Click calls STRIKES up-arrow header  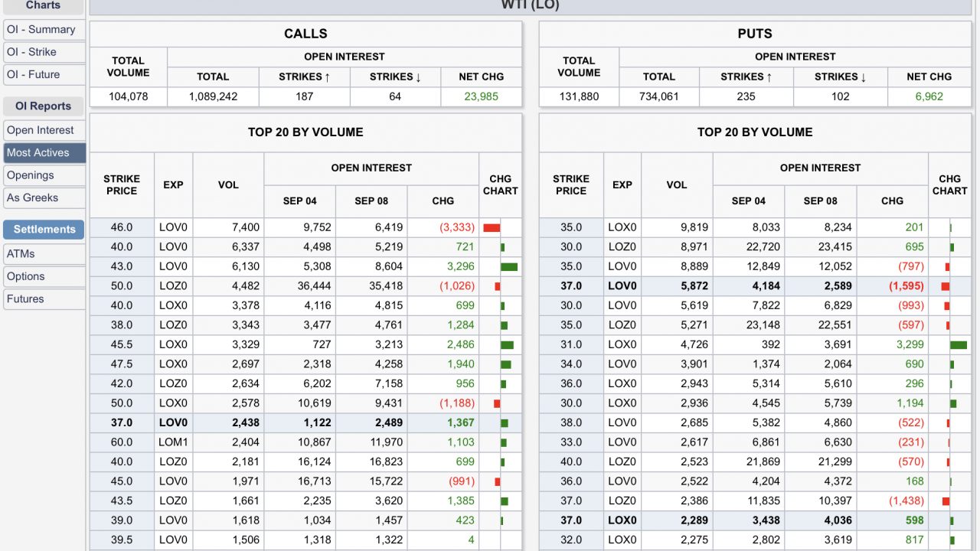(x=304, y=77)
